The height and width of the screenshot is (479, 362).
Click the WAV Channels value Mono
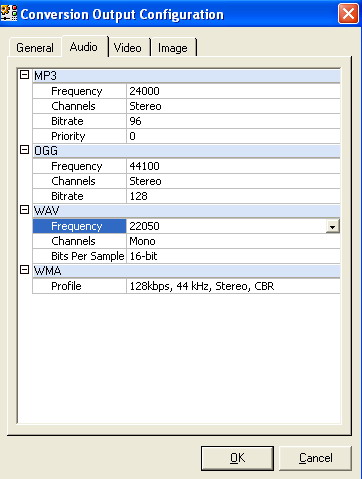(233, 241)
